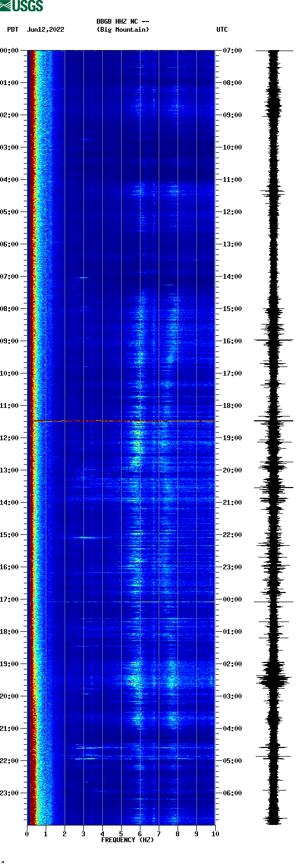Click the 18:00 PDT time label
Viewport: 297px width, 868px height.
pyautogui.click(x=10, y=632)
